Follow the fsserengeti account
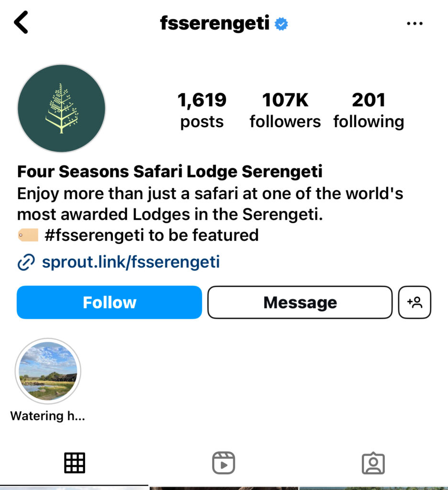This screenshot has width=448, height=490. (109, 302)
